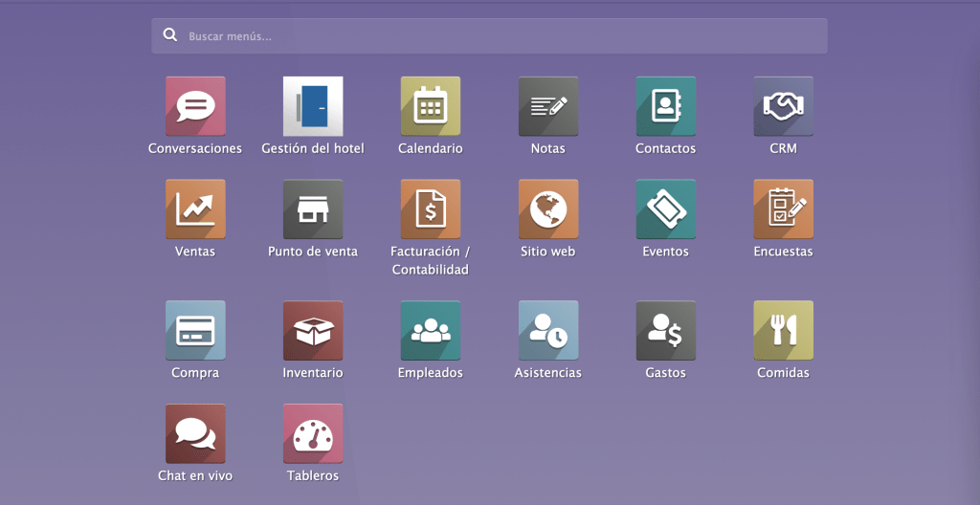Open the Contactos address book icon
Viewport: 980px width, 505px height.
[x=666, y=106]
